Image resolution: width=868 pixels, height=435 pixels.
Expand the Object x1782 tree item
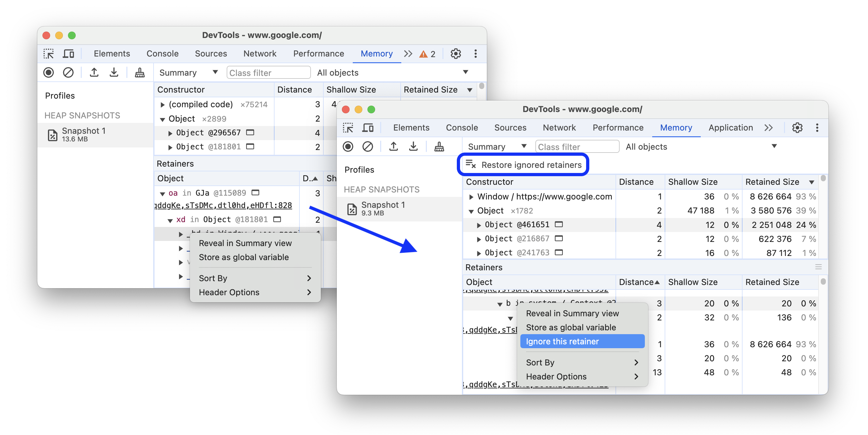pos(471,210)
